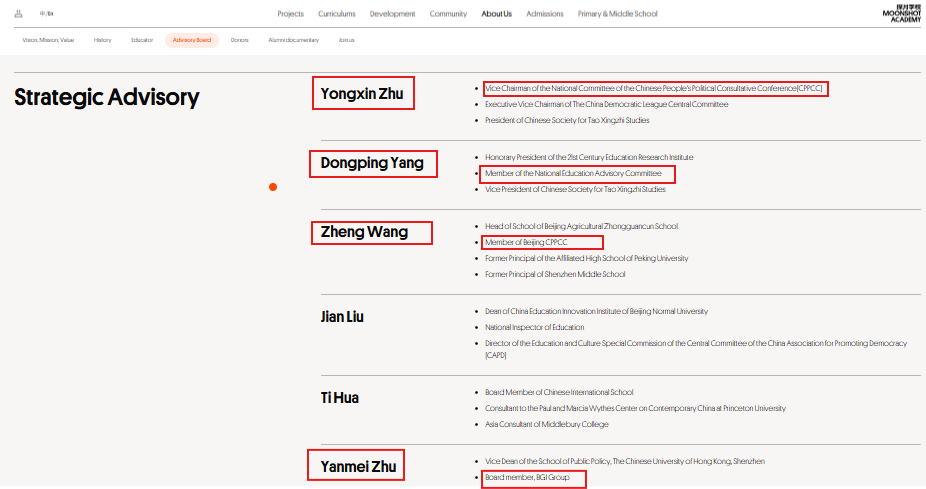Open the History sub-tab
The image size is (926, 489).
click(102, 40)
